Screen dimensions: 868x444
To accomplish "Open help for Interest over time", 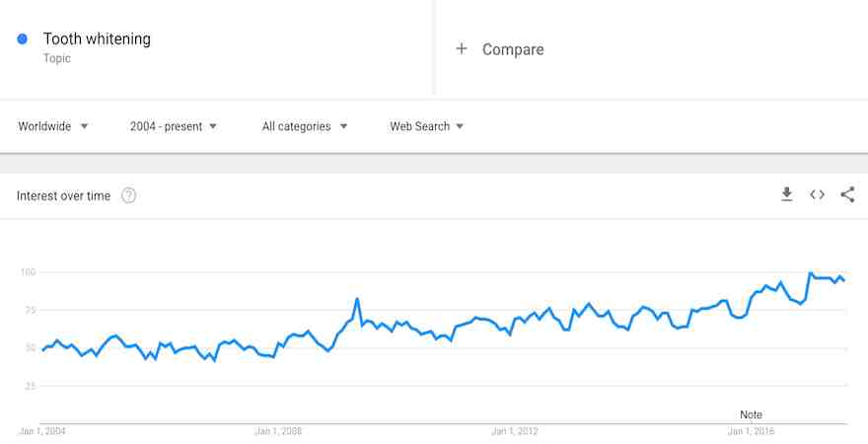I will [128, 195].
